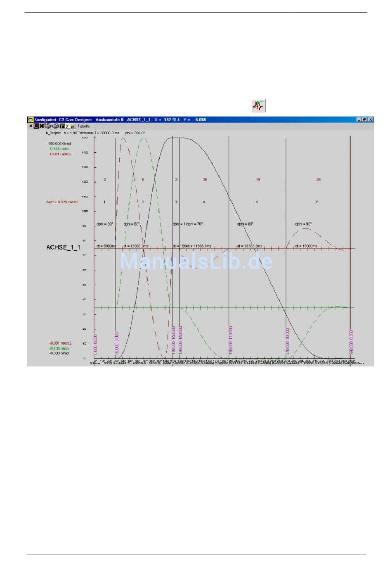Close the Cam Designer window
The image size is (392, 566).
[x=370, y=120]
